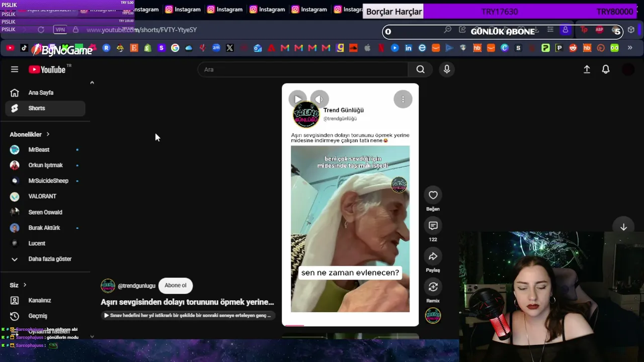Viewport: 644px width, 362px height.
Task: Open the MrBeast subscription
Action: coord(45,150)
